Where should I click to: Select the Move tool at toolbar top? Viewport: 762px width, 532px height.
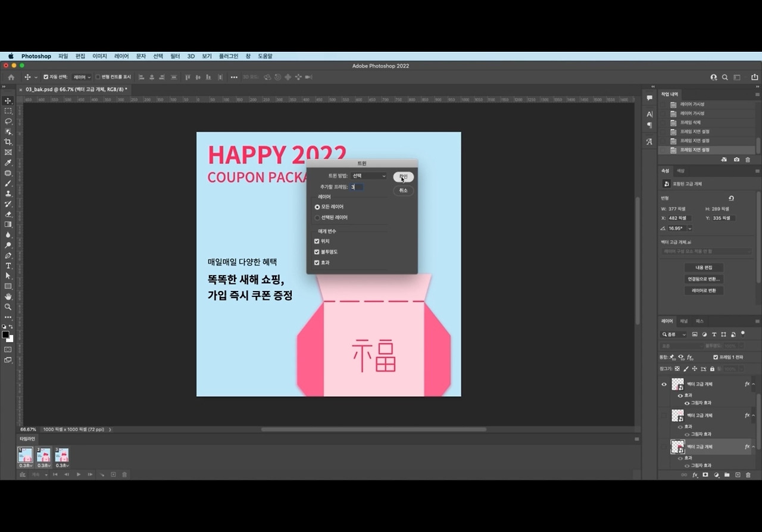pos(8,101)
